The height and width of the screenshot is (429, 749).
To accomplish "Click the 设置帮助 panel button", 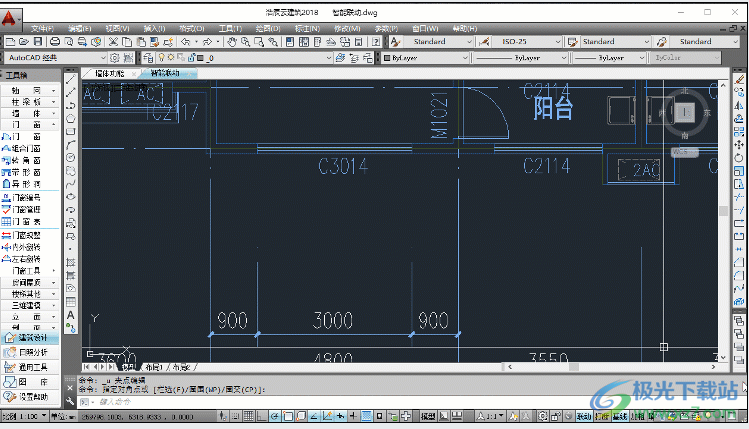I will (x=31, y=397).
